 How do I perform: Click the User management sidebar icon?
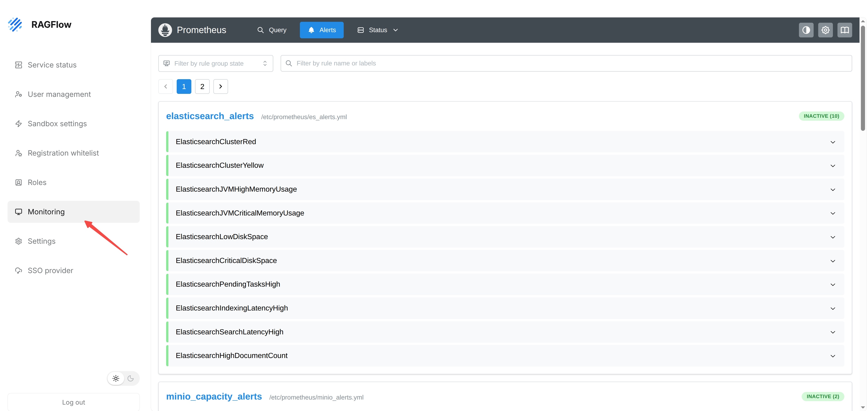coord(19,94)
